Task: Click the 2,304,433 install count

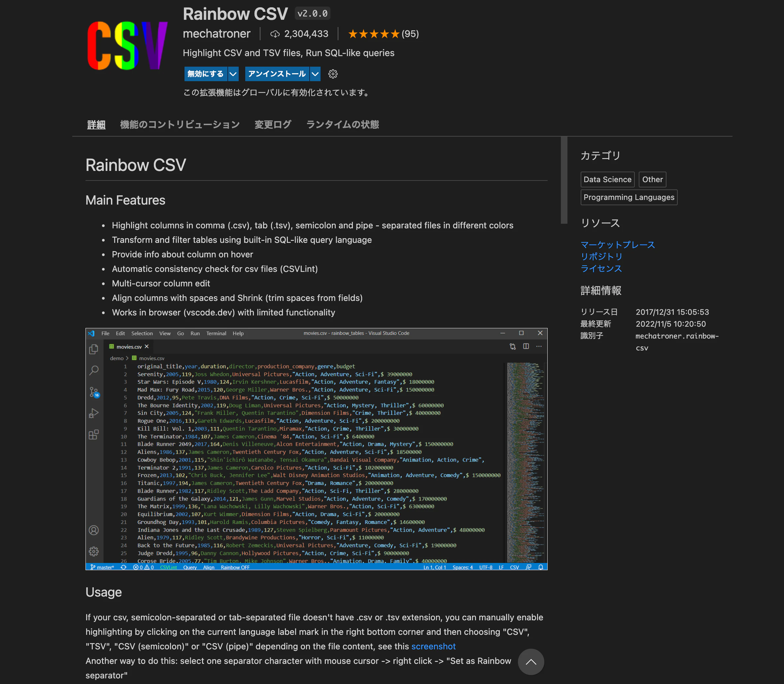Action: (x=306, y=34)
